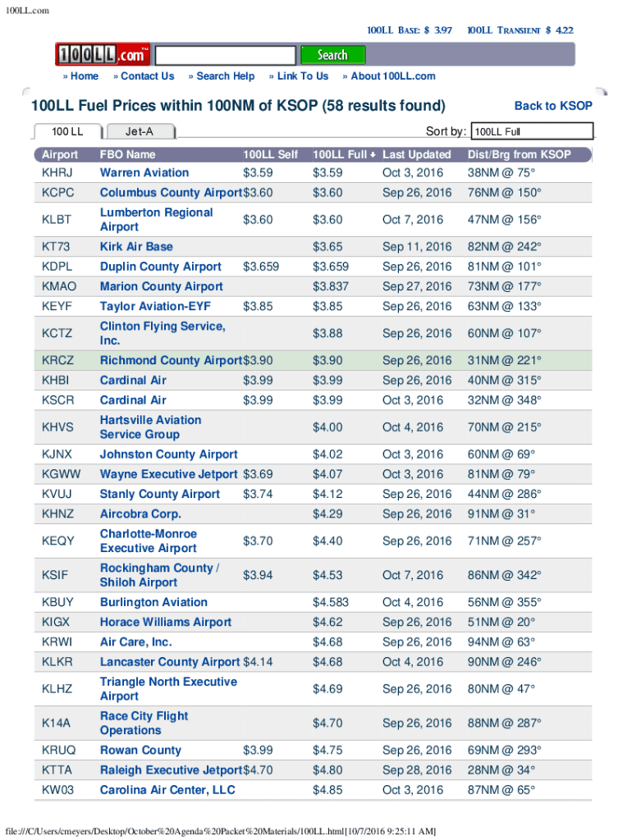Open Richmond County Airport link
Image resolution: width=632 pixels, height=840 pixels.
(171, 361)
